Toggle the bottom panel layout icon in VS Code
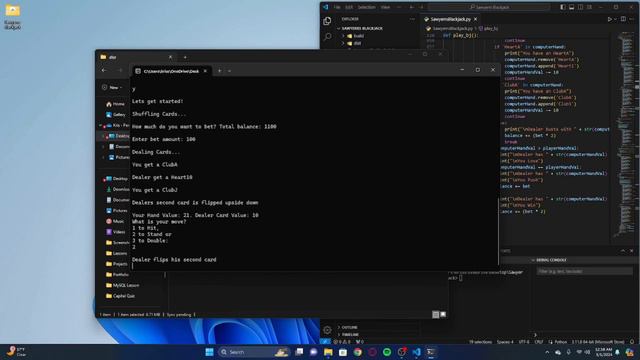 [x=571, y=7]
